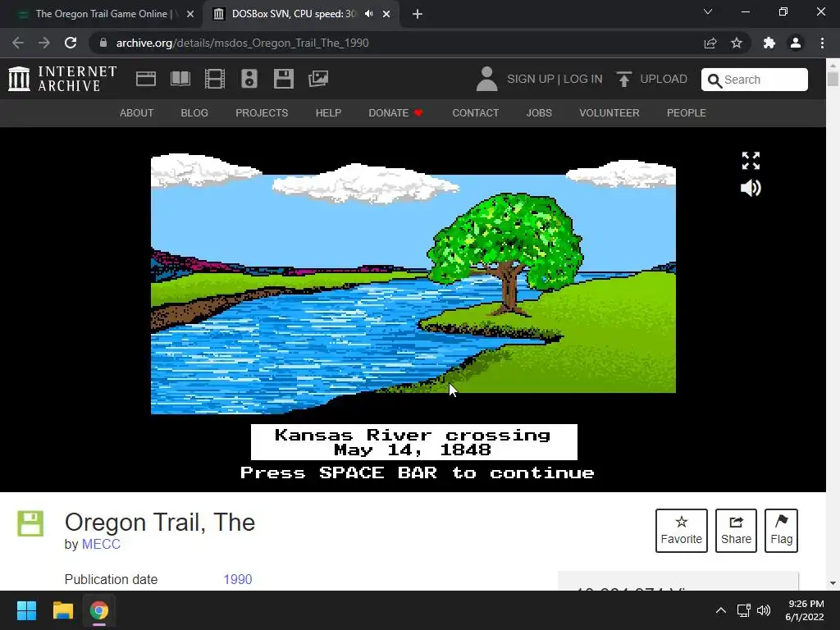
Task: Enter fullscreen for the emulator
Action: coord(751,160)
